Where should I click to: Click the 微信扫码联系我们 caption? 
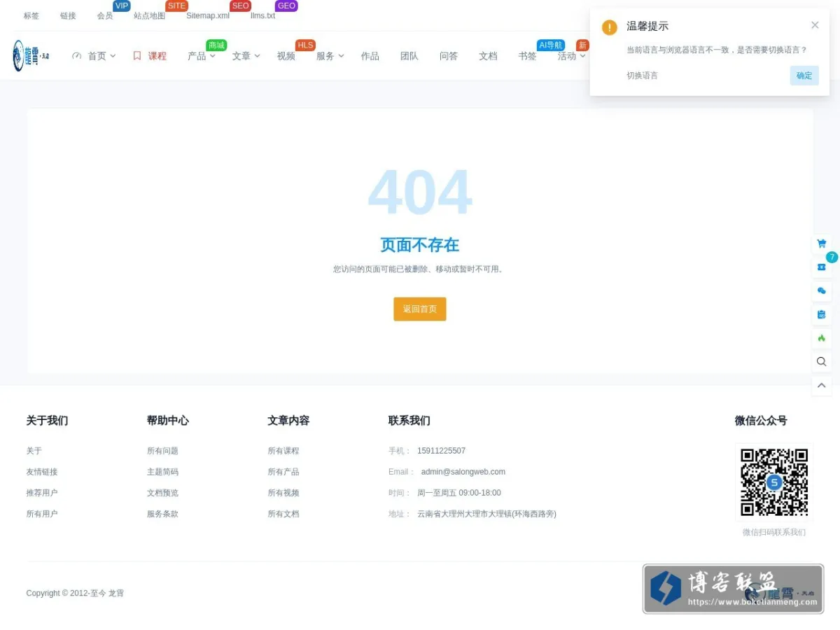coord(774,532)
